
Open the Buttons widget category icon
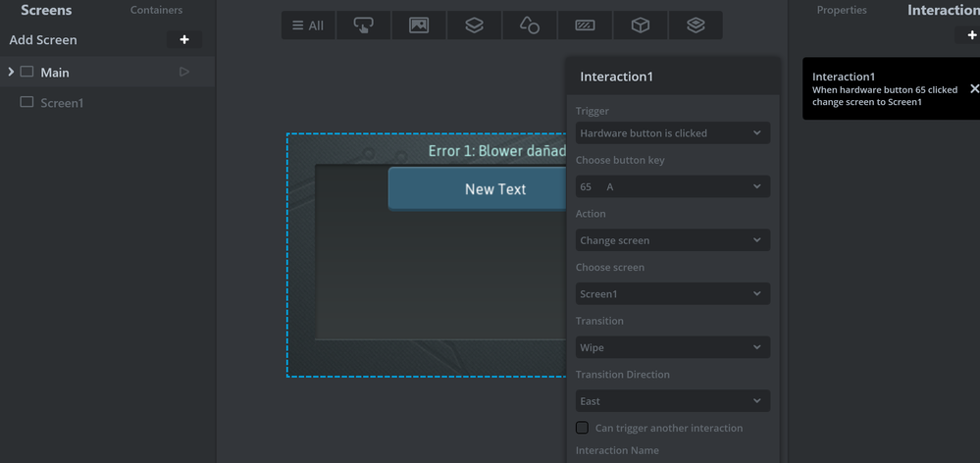(363, 26)
